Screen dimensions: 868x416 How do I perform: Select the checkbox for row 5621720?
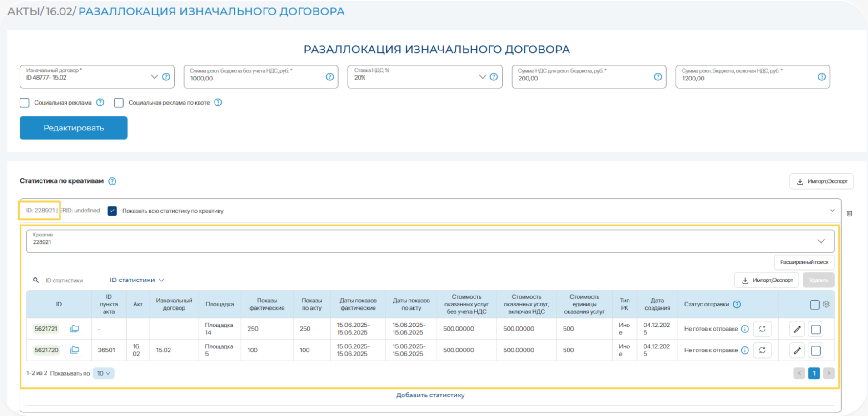pyautogui.click(x=816, y=351)
